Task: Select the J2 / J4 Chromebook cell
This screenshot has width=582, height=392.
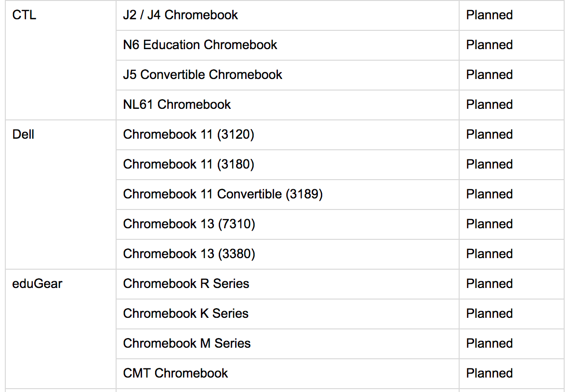Action: (180, 15)
